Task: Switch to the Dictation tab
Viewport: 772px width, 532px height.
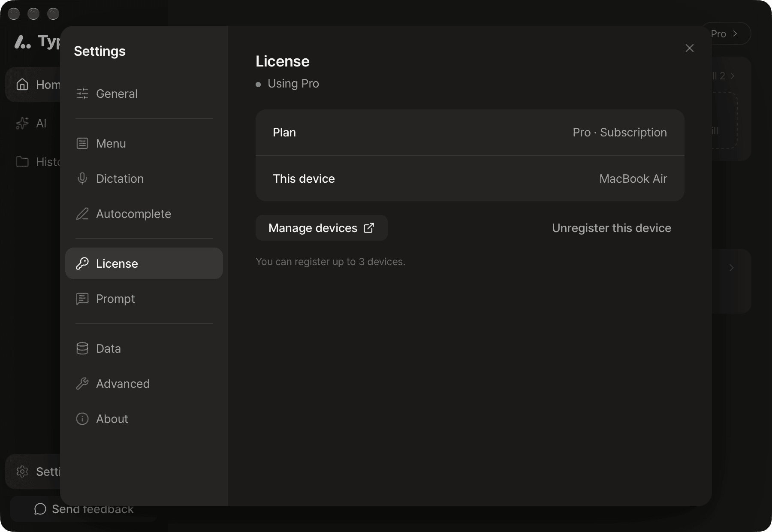Action: click(x=144, y=178)
